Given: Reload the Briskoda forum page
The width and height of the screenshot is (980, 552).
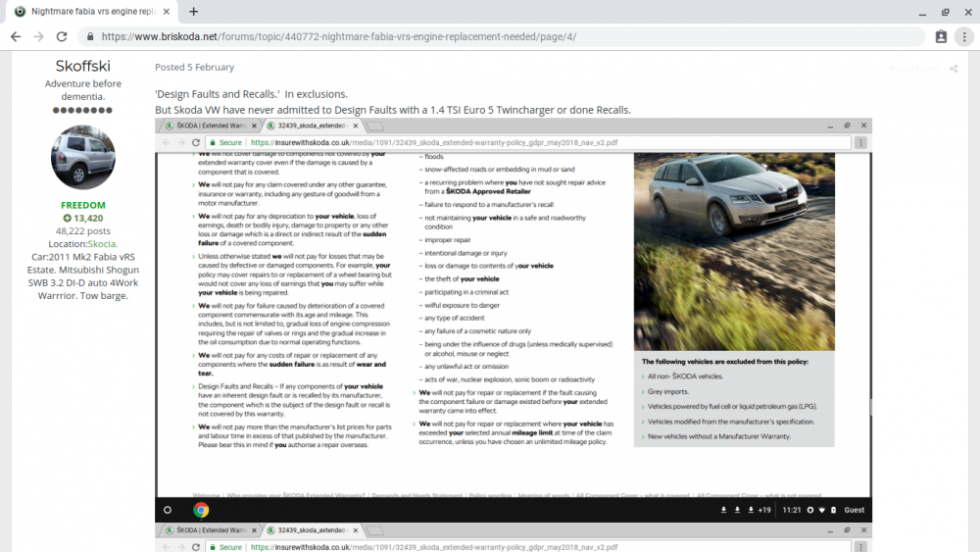Looking at the screenshot, I should pyautogui.click(x=62, y=37).
